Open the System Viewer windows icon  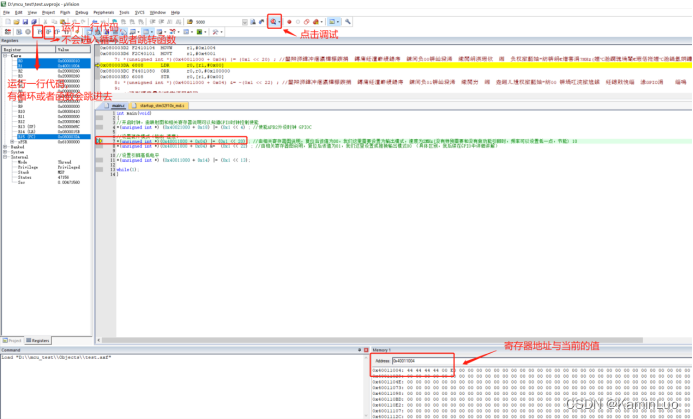(199, 32)
